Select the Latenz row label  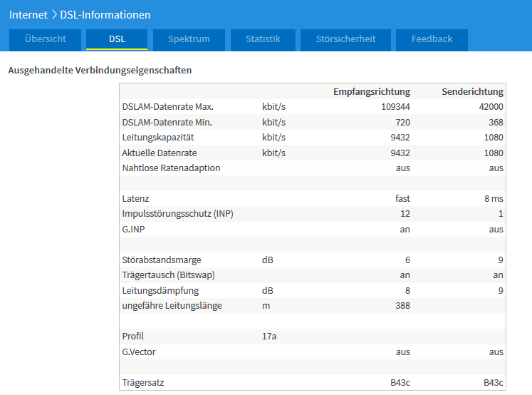[135, 199]
